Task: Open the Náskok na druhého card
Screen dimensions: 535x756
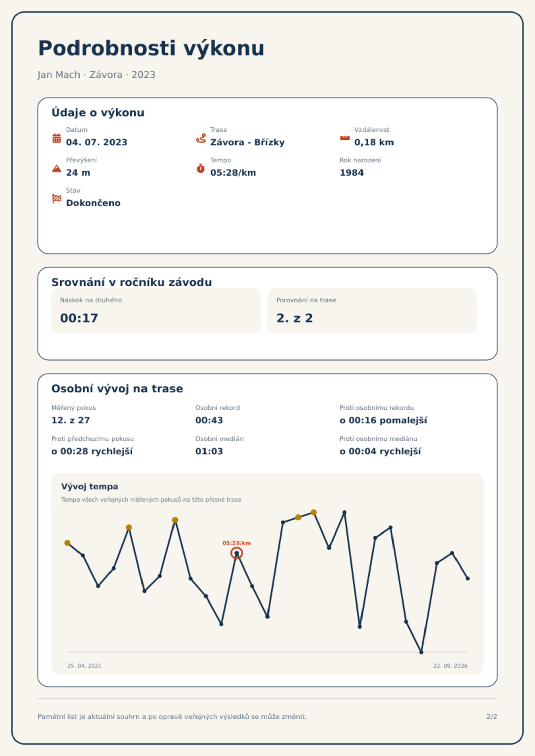Action: click(156, 310)
